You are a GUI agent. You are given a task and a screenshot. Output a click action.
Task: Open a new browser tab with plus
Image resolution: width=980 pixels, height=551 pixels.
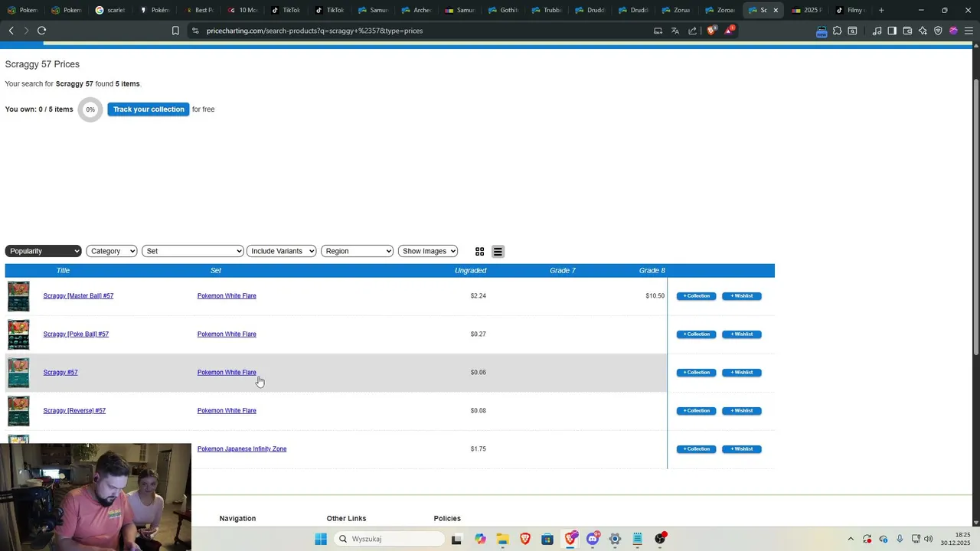pyautogui.click(x=881, y=10)
